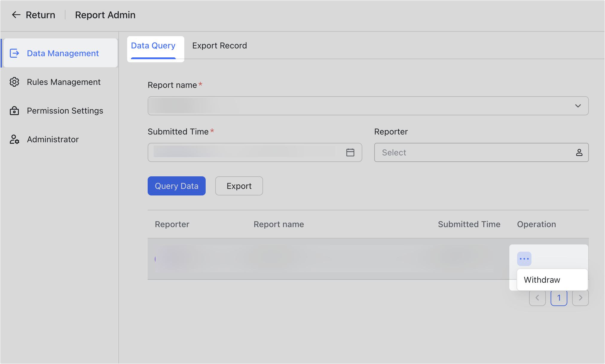Click the previous page arrow
Screen dimensions: 605x364
click(x=537, y=298)
